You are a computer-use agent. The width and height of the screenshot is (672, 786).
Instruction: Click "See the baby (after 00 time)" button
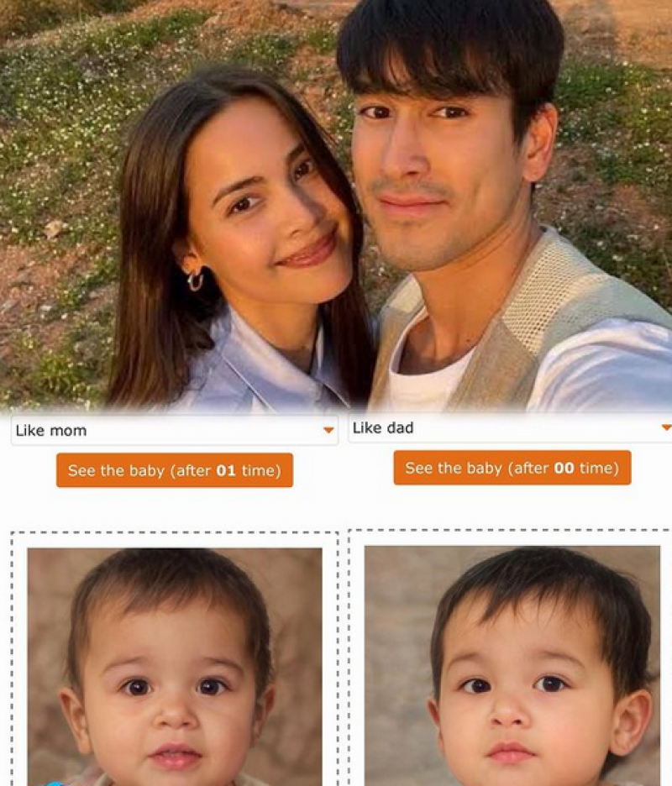512,468
